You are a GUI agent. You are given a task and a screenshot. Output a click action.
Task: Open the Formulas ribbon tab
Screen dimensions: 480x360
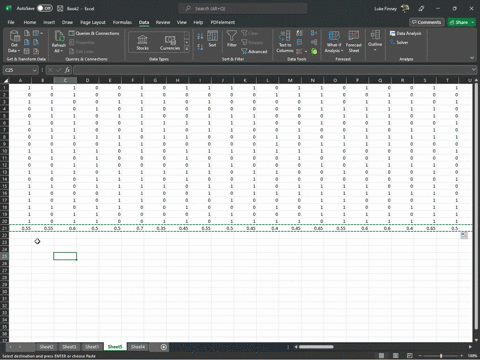coord(122,22)
